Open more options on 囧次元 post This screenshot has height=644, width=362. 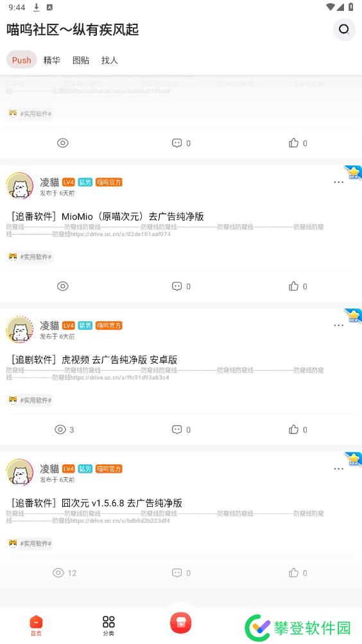(x=339, y=469)
